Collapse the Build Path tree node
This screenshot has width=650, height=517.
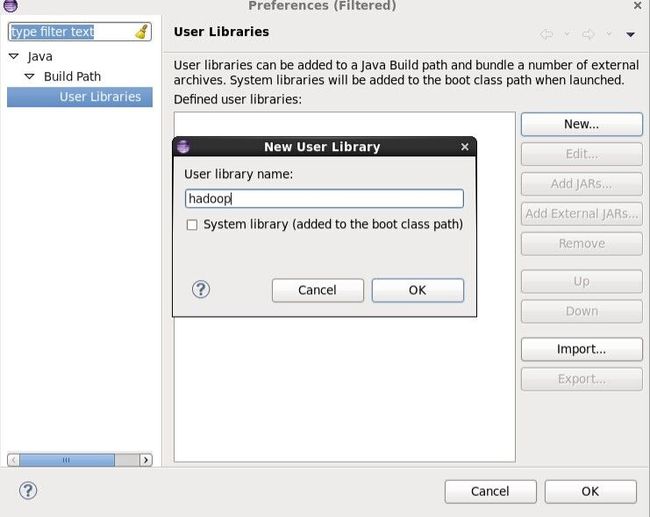29,76
